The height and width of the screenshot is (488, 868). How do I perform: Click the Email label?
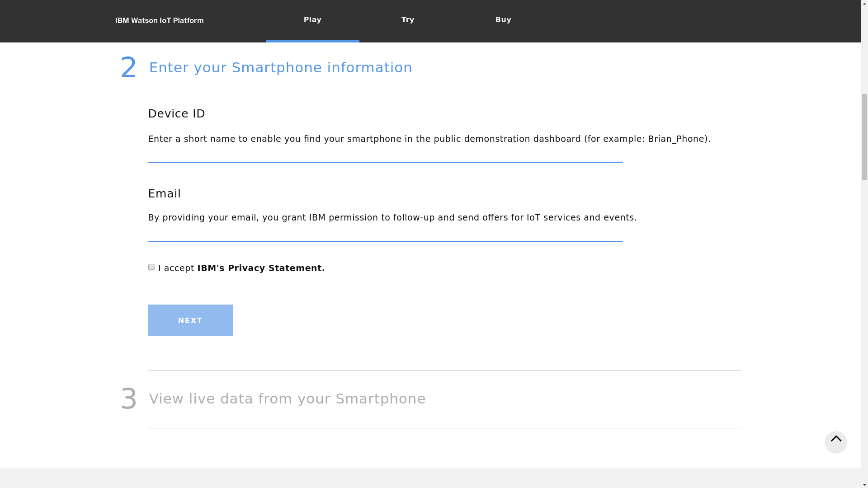[x=165, y=193]
